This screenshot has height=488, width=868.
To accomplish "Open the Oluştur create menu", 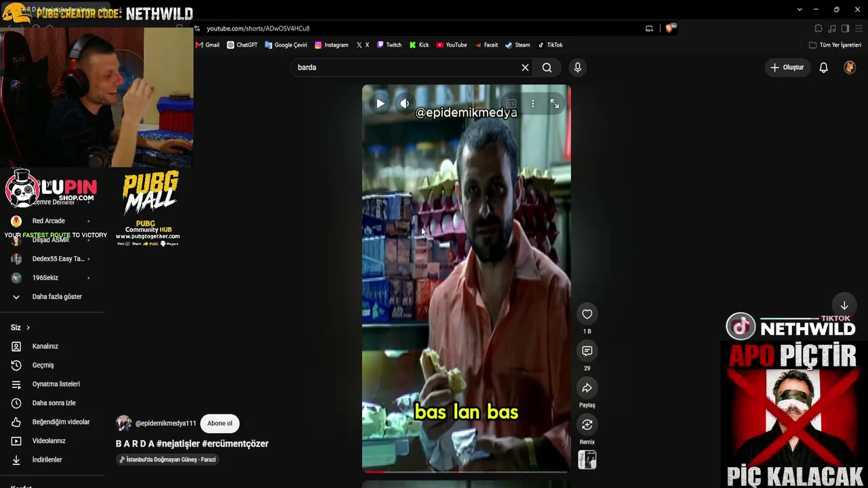I will (x=787, y=67).
